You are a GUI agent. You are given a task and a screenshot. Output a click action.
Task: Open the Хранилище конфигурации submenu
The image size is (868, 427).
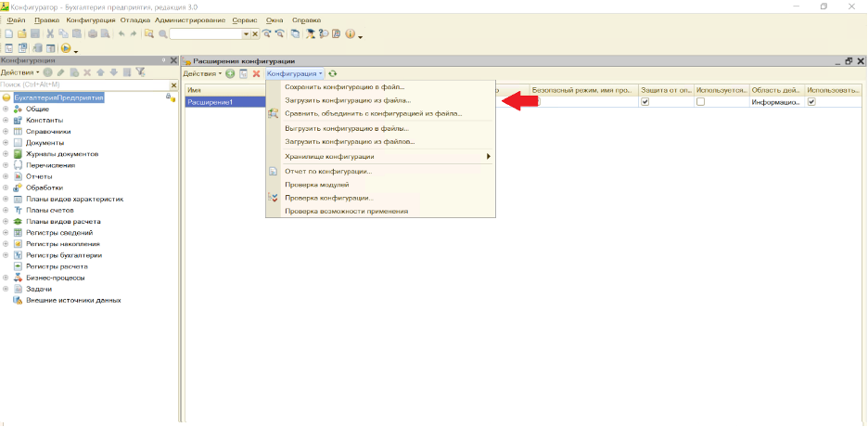point(380,157)
